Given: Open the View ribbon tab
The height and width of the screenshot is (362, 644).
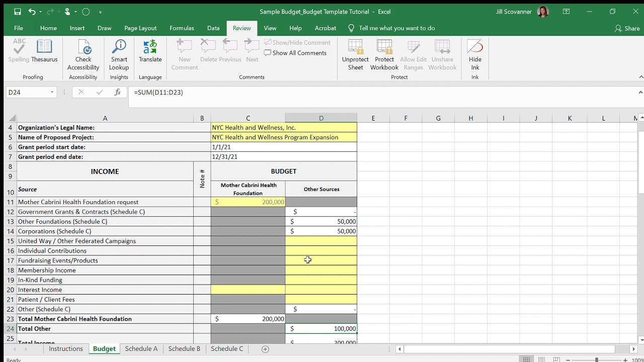Looking at the screenshot, I should point(270,28).
